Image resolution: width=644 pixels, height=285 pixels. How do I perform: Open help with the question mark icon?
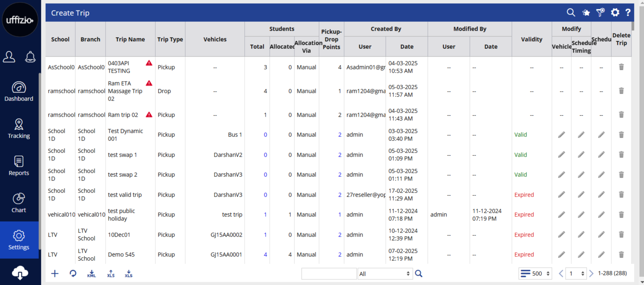point(627,13)
